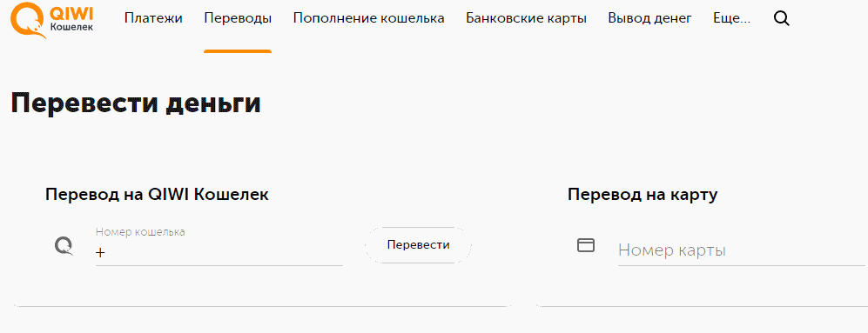Navigate to Вывод денег
The image size is (868, 333).
pos(649,18)
